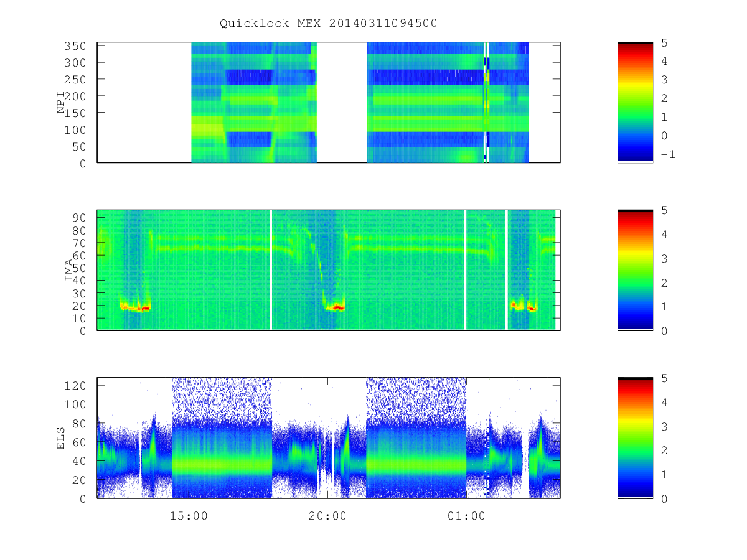The width and height of the screenshot is (747, 560).
Task: Click the 01:00 time axis label
Action: [466, 516]
